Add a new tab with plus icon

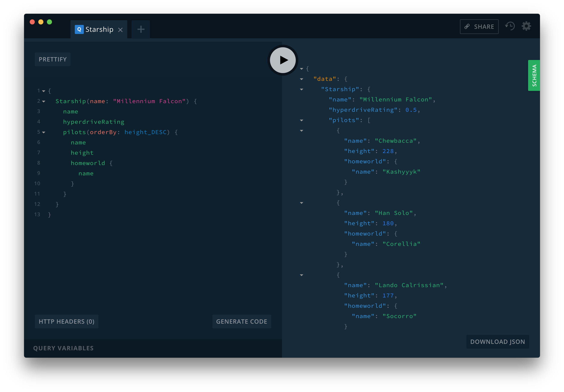click(141, 29)
